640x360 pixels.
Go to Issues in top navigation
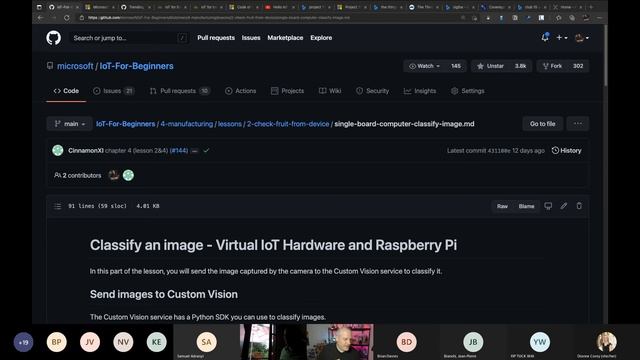[x=251, y=38]
